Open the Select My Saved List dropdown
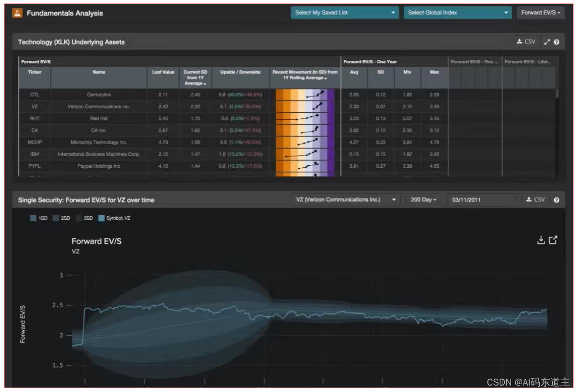This screenshot has height=392, width=578. click(x=344, y=12)
